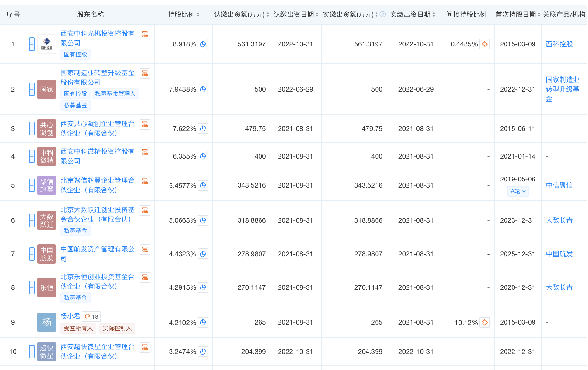
Task: View shareholding pie chart for 7.9438%
Action: pyautogui.click(x=203, y=89)
